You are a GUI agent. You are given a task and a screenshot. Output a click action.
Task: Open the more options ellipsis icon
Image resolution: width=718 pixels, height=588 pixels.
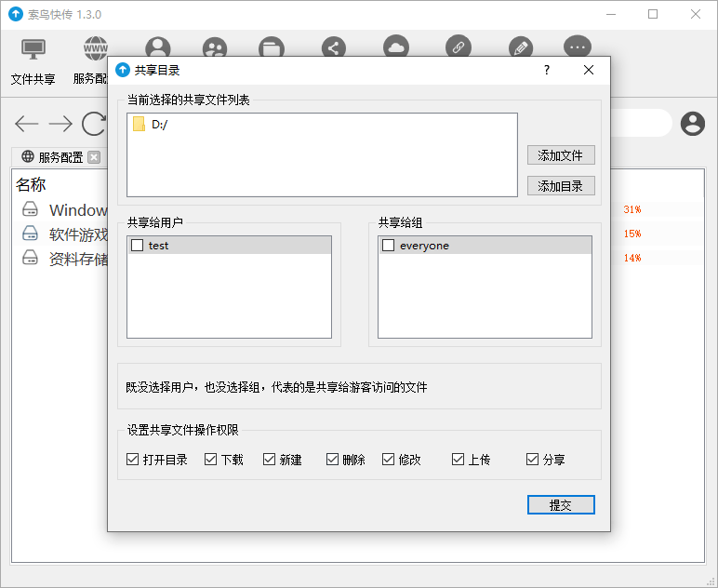coord(578,47)
